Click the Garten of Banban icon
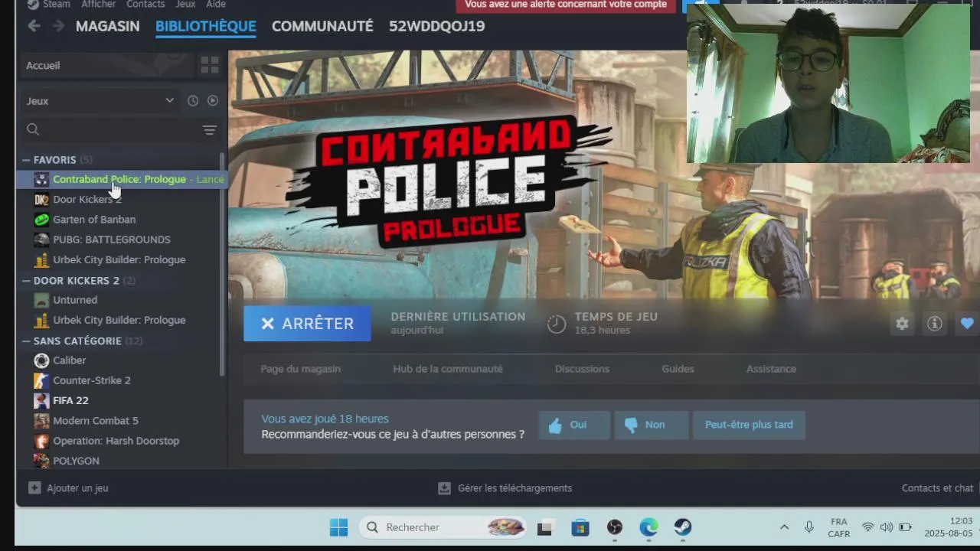This screenshot has width=980, height=551. [41, 220]
